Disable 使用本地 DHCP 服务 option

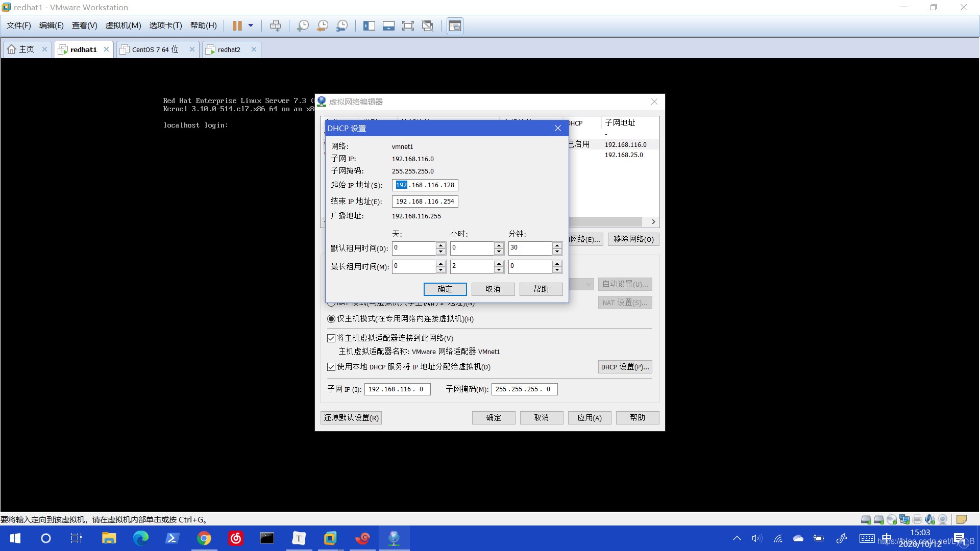click(331, 366)
